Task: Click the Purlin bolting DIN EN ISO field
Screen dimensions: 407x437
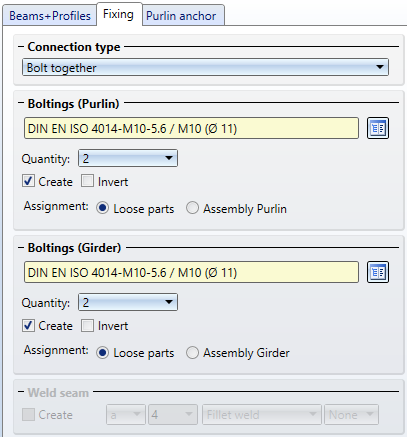Action: pyautogui.click(x=191, y=128)
